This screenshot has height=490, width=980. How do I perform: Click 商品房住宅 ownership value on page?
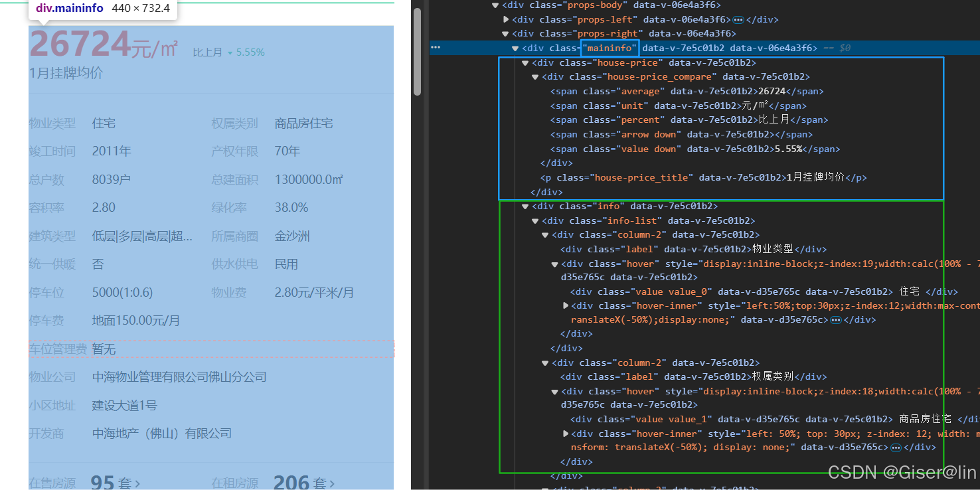(x=304, y=123)
